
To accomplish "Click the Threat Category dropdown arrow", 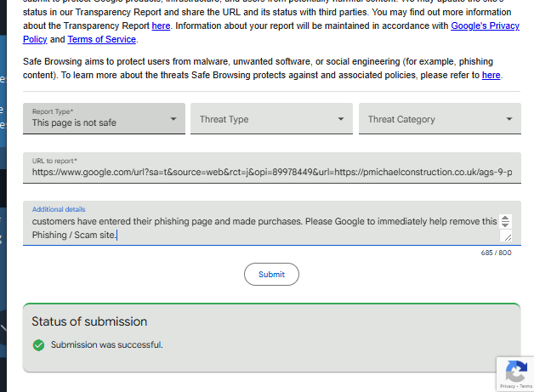I will point(509,119).
